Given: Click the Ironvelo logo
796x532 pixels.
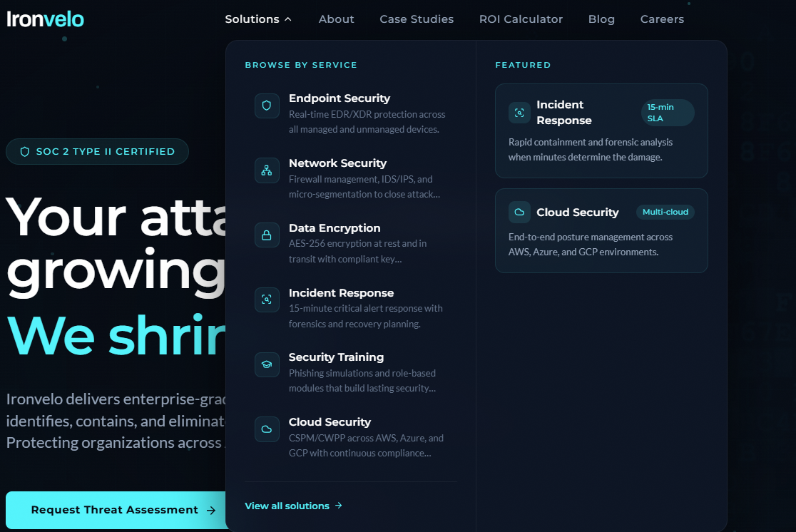Looking at the screenshot, I should click(x=45, y=19).
